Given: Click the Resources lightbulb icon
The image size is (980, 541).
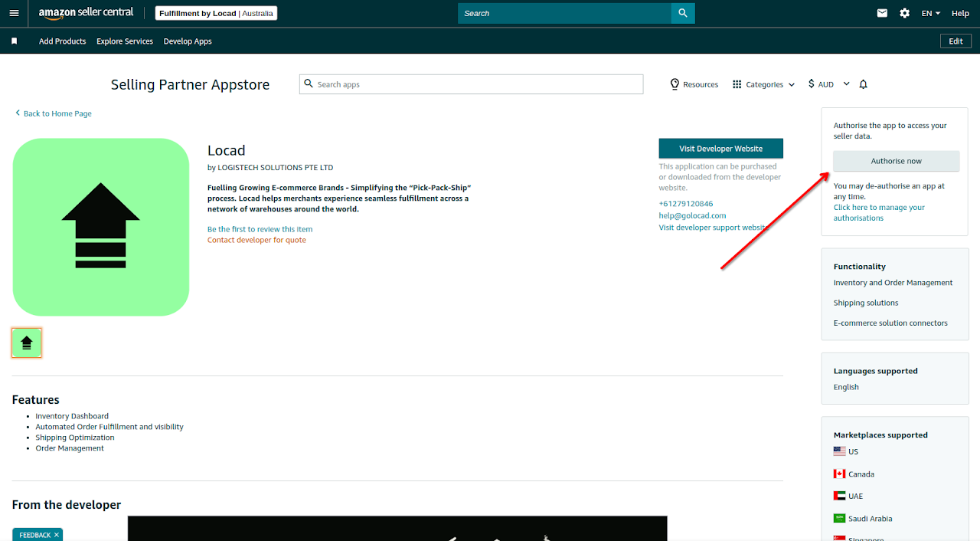Looking at the screenshot, I should 675,84.
